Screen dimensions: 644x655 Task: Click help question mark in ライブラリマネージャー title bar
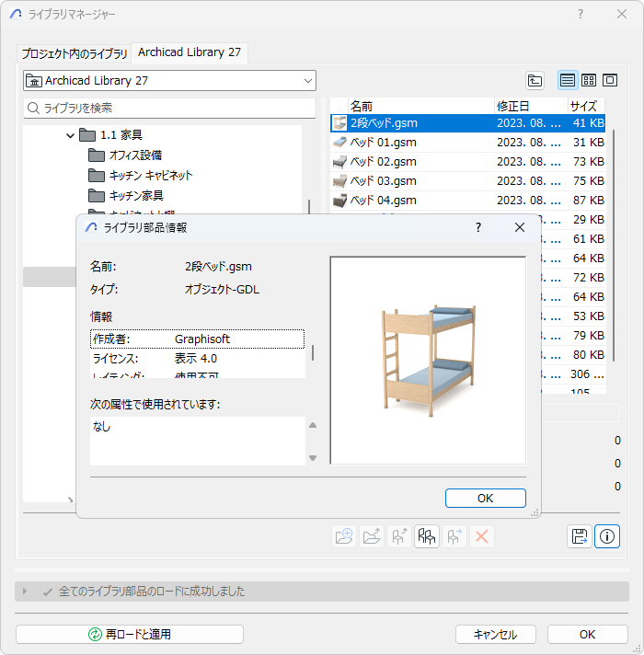[581, 14]
